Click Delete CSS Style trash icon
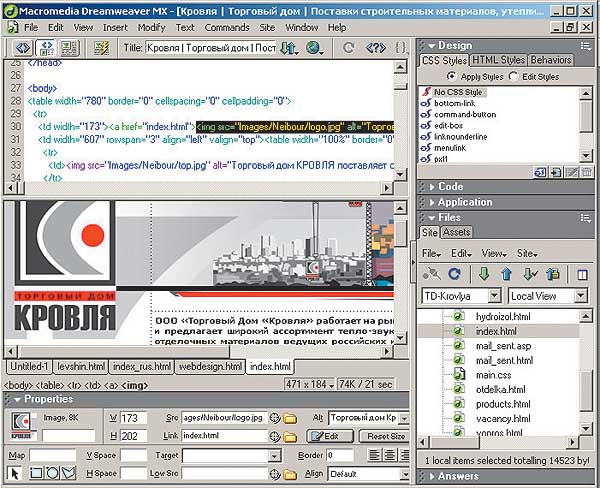 tap(587, 173)
